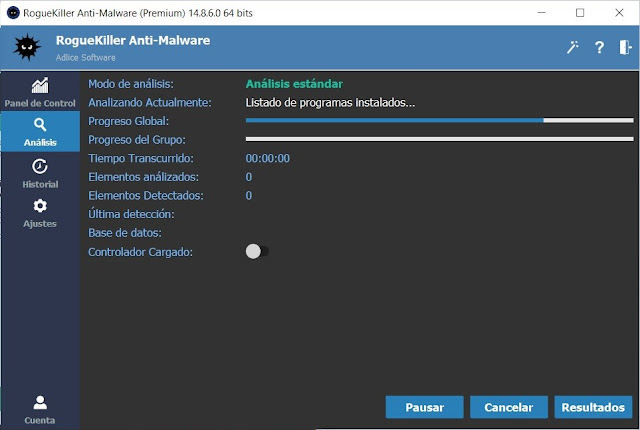Pause the scan with Pausar button
640x430 pixels.
tap(424, 407)
